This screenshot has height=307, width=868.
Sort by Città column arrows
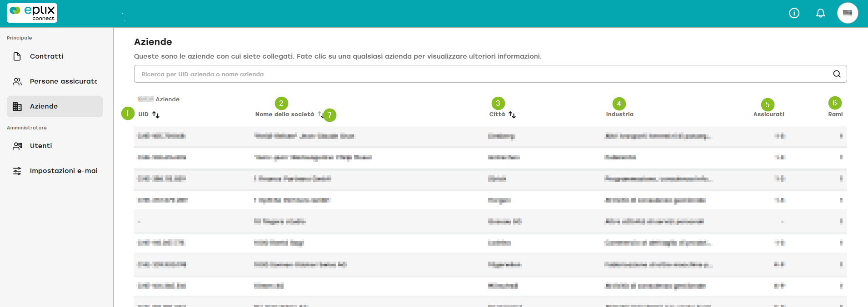coord(512,114)
